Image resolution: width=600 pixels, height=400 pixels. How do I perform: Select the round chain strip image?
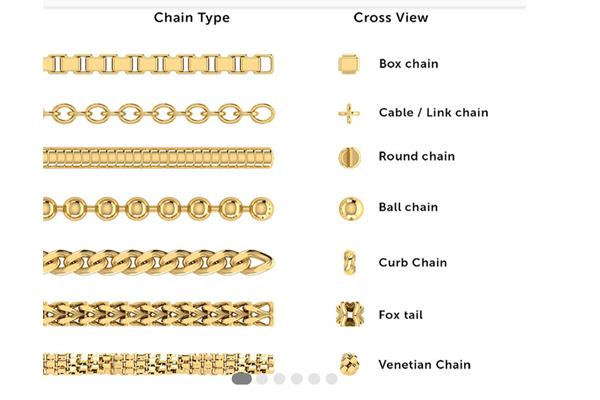[x=158, y=158]
